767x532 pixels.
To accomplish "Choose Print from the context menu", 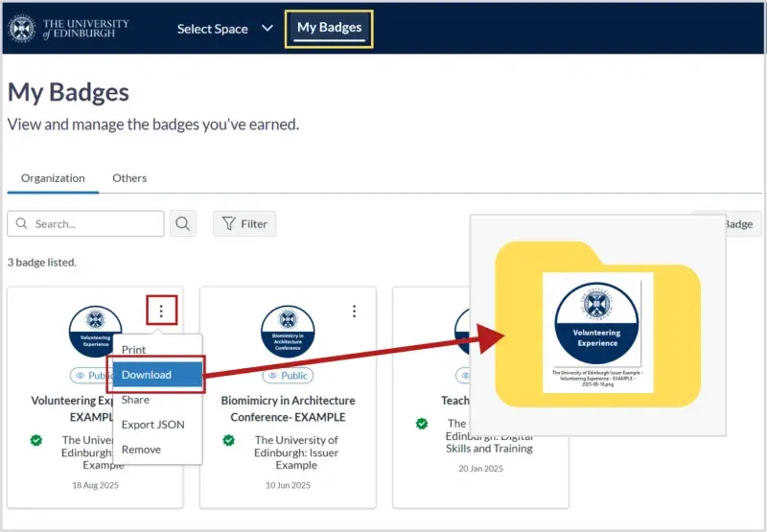I will coord(133,350).
